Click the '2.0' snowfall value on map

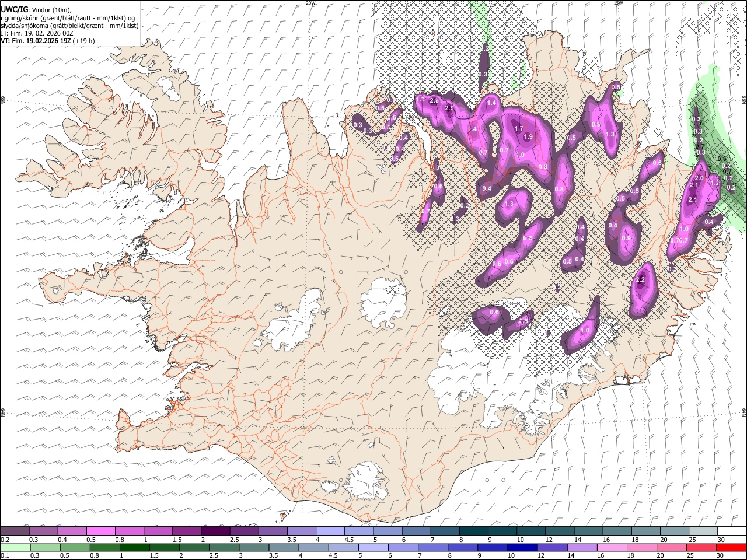tap(699, 177)
